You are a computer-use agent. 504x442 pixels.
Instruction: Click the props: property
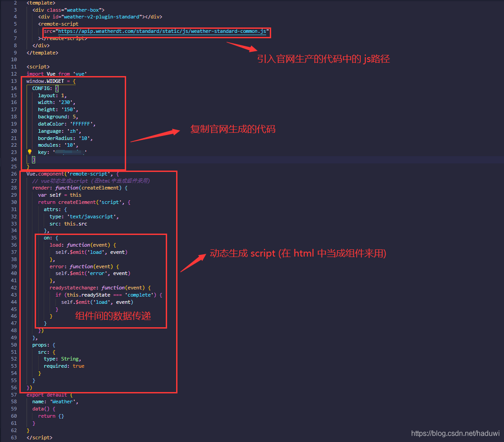pos(41,345)
